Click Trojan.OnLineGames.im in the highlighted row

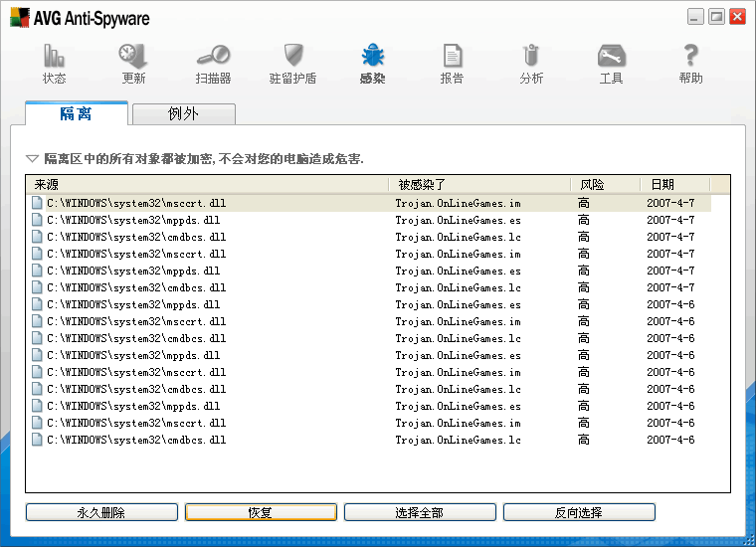[x=458, y=203]
